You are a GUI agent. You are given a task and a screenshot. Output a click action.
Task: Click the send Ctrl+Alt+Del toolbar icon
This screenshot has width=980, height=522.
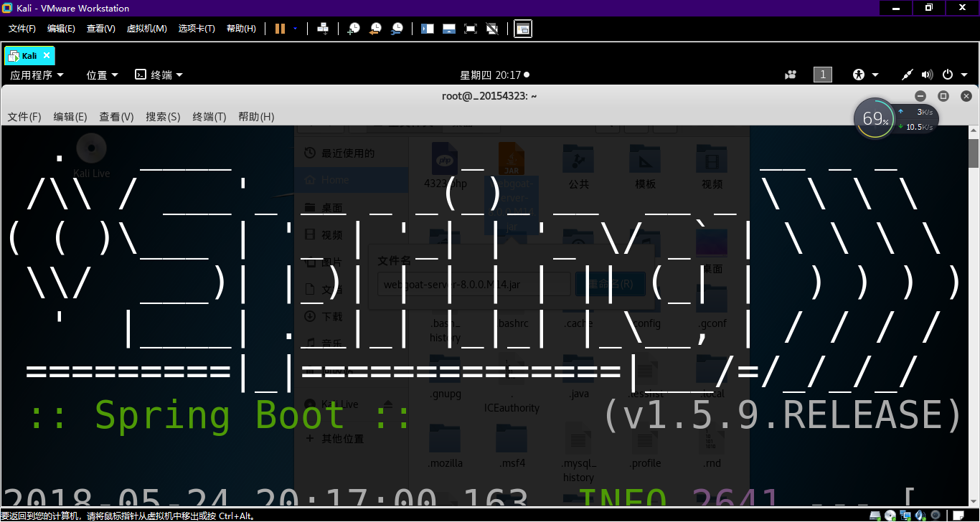tap(323, 29)
